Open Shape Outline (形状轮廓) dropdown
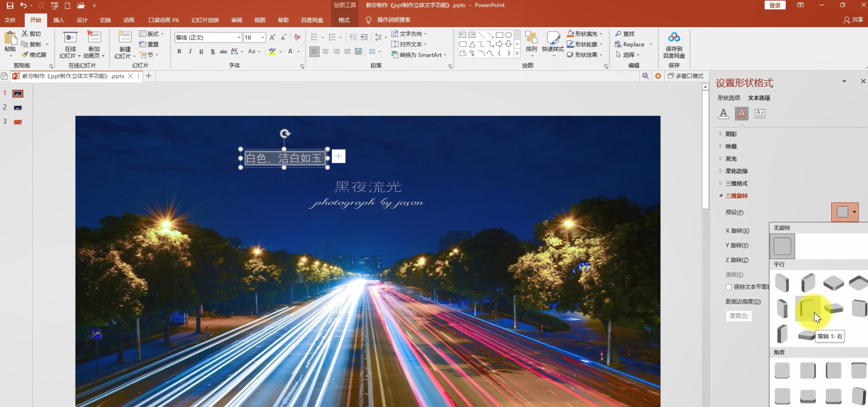This screenshot has width=868, height=407. pos(585,44)
